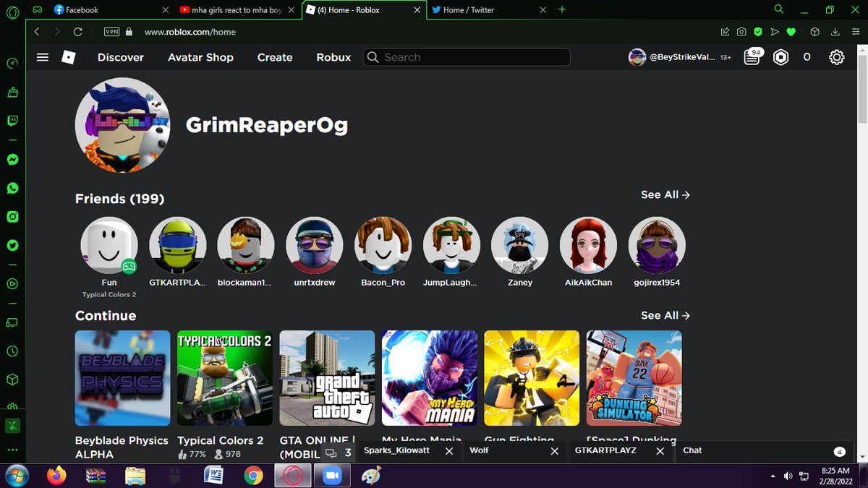Open friend Fun's avatar
The image size is (868, 488).
pyautogui.click(x=109, y=246)
